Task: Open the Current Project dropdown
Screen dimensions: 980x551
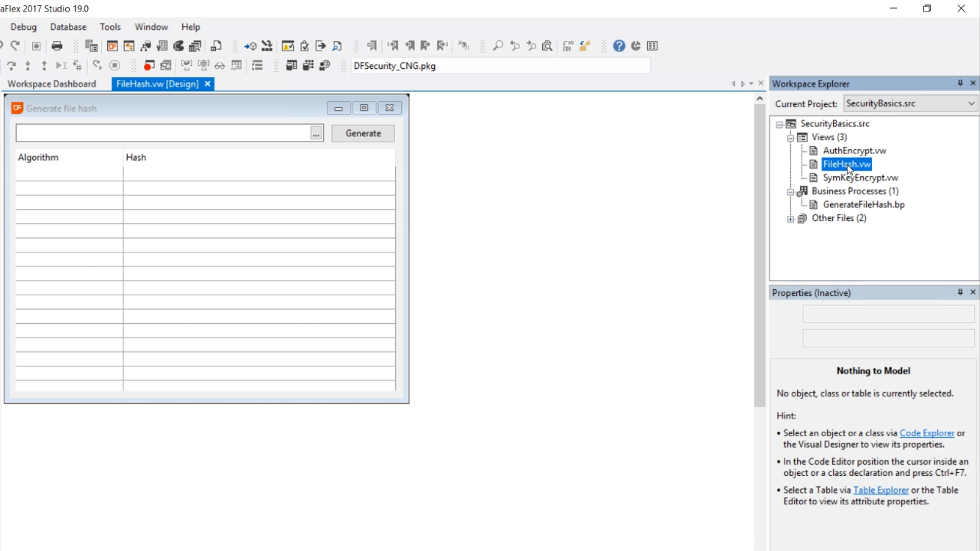Action: [971, 103]
